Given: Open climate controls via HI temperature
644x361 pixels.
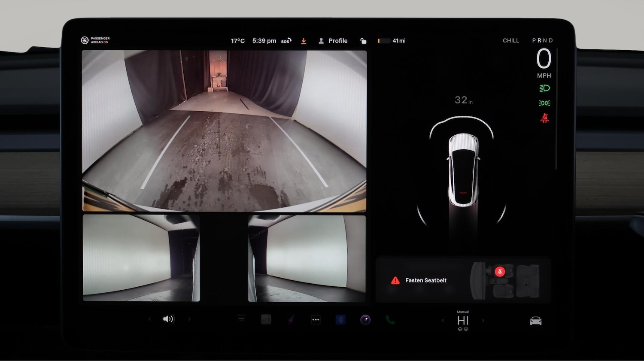Looking at the screenshot, I should point(463,321).
